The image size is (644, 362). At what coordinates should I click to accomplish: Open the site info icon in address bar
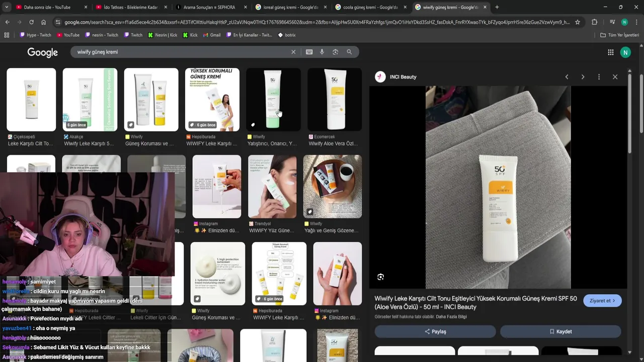(x=58, y=22)
